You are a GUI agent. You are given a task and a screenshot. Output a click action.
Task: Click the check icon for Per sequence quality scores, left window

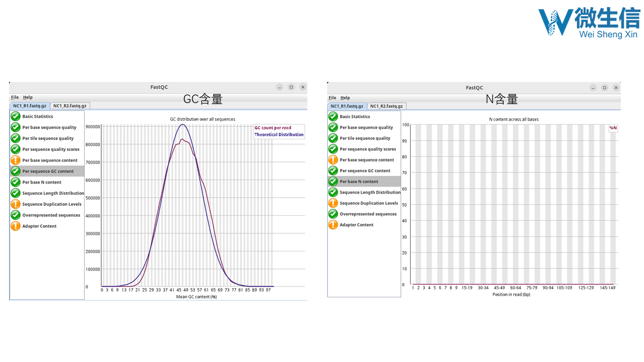point(16,149)
